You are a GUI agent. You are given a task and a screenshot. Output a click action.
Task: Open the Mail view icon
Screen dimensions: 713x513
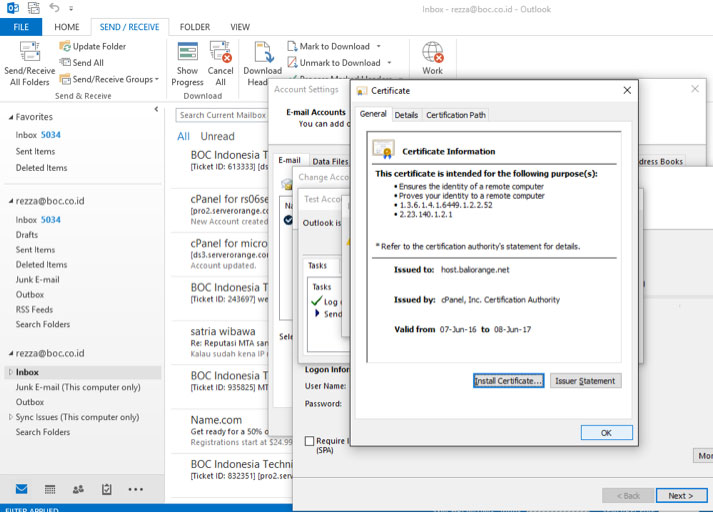tap(21, 489)
